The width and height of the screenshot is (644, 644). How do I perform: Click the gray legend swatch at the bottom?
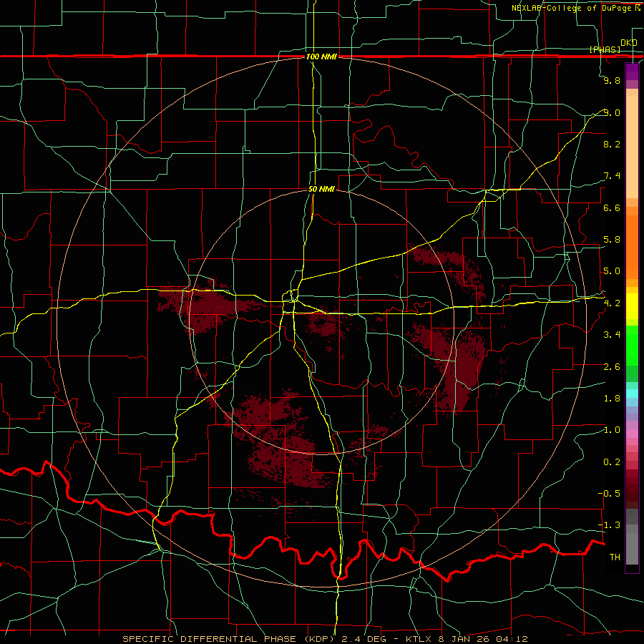click(632, 548)
